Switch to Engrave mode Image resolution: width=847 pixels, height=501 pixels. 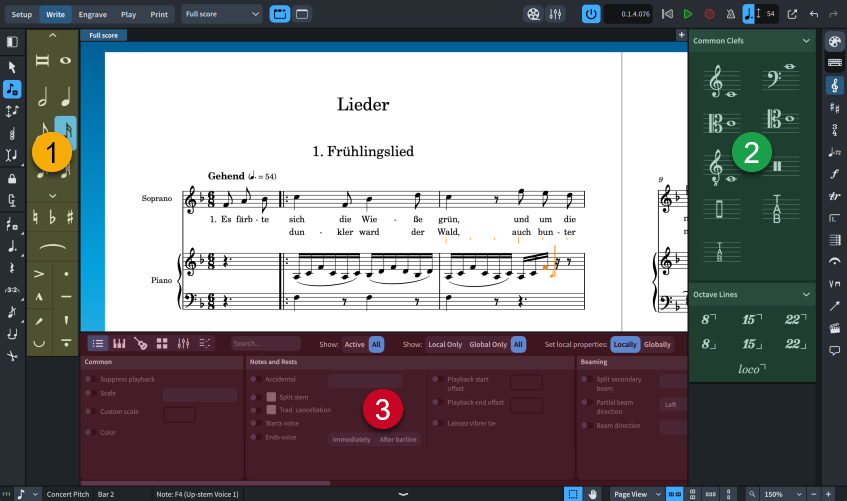(x=95, y=15)
